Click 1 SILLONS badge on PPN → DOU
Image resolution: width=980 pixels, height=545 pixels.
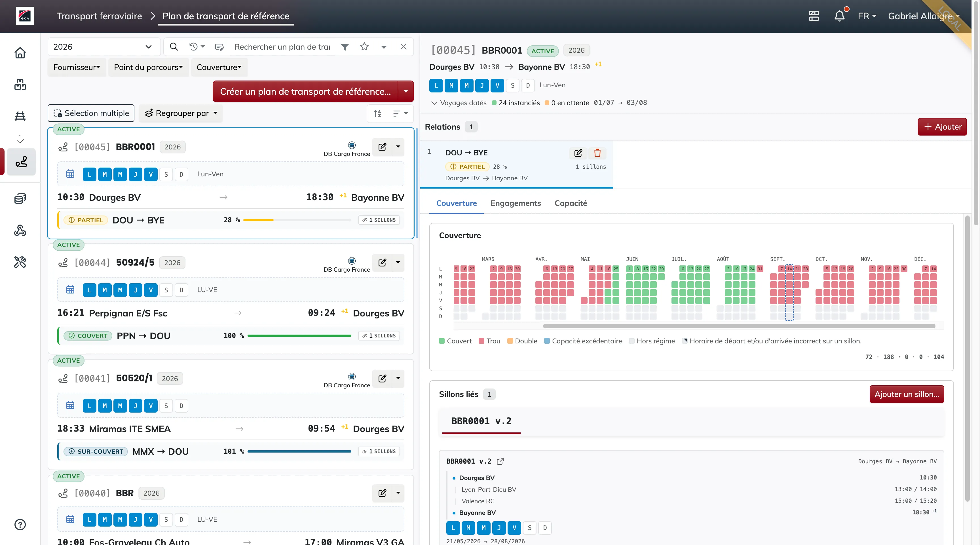pos(379,336)
